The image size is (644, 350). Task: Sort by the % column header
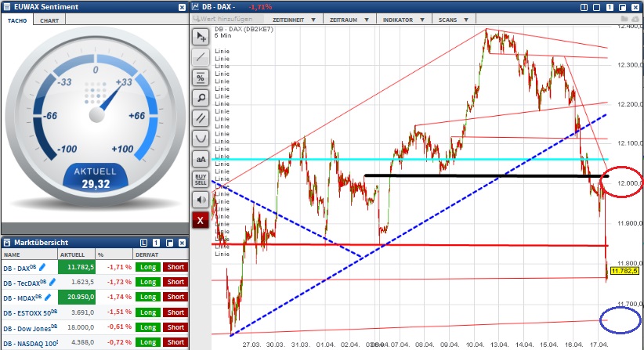point(114,254)
